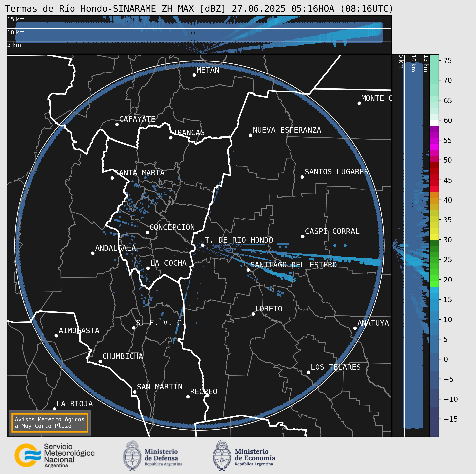Click the CAFAYATE city marker
The image size is (476, 474).
pos(117,124)
